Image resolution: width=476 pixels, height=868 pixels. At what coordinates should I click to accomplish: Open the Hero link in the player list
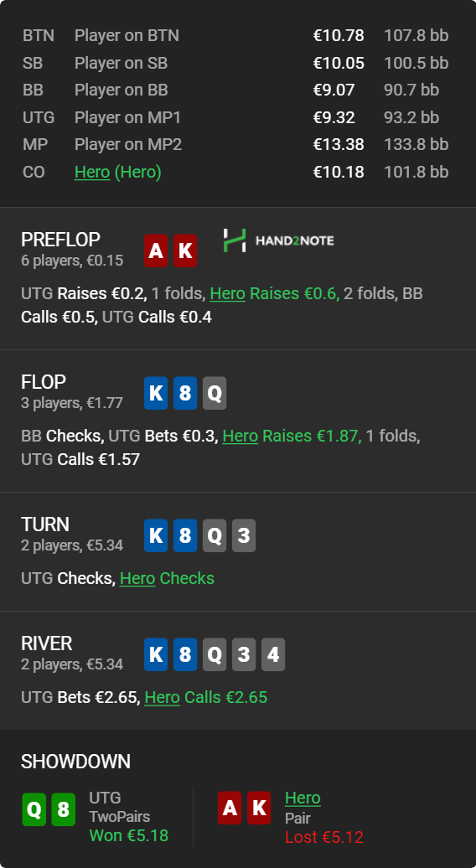[92, 172]
